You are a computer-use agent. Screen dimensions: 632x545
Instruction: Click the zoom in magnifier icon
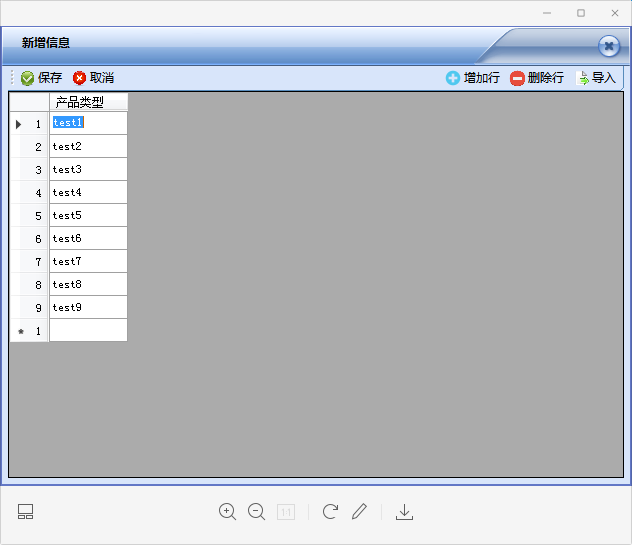point(227,512)
